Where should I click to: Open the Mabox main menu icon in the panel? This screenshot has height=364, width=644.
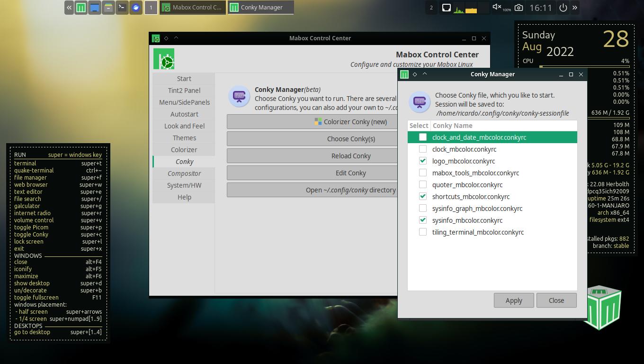[x=81, y=8]
